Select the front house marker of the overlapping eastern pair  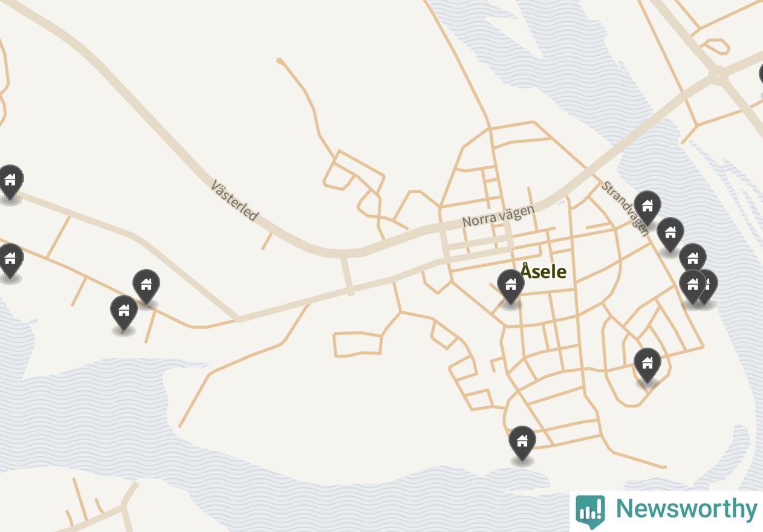tap(692, 287)
